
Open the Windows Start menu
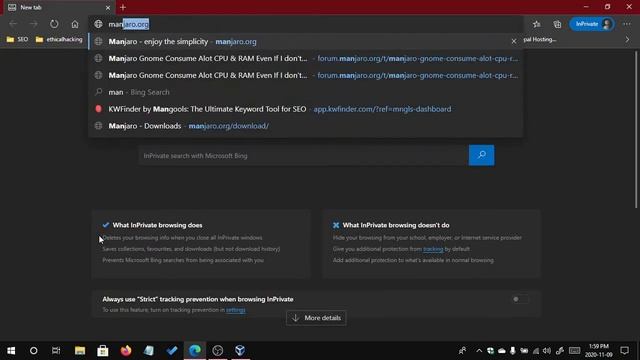coord(11,351)
